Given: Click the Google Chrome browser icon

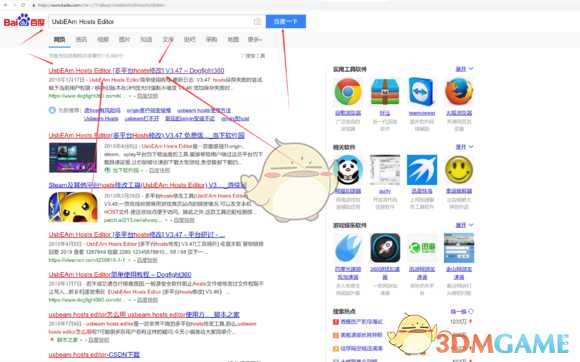Looking at the screenshot, I should point(348,91).
